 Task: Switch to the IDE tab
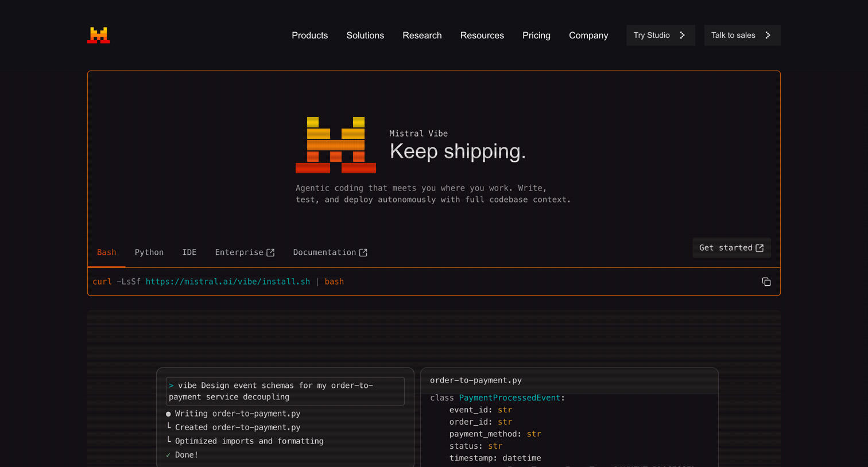click(x=189, y=252)
